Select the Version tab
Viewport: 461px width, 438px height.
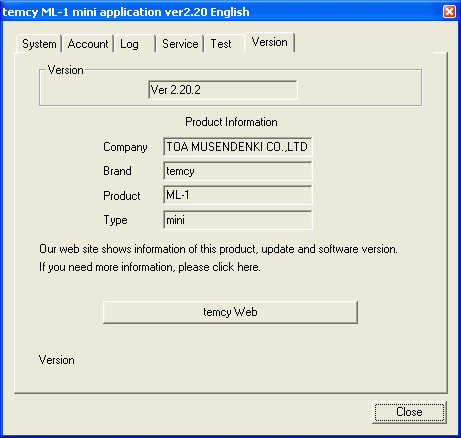pyautogui.click(x=269, y=42)
